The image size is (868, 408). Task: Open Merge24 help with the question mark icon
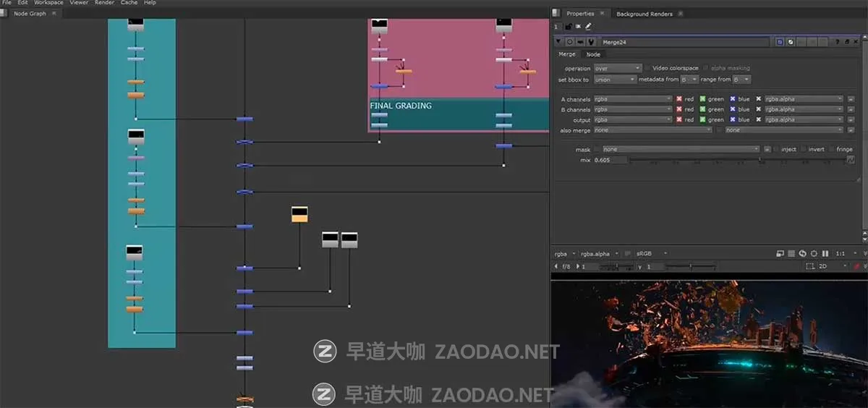click(838, 43)
